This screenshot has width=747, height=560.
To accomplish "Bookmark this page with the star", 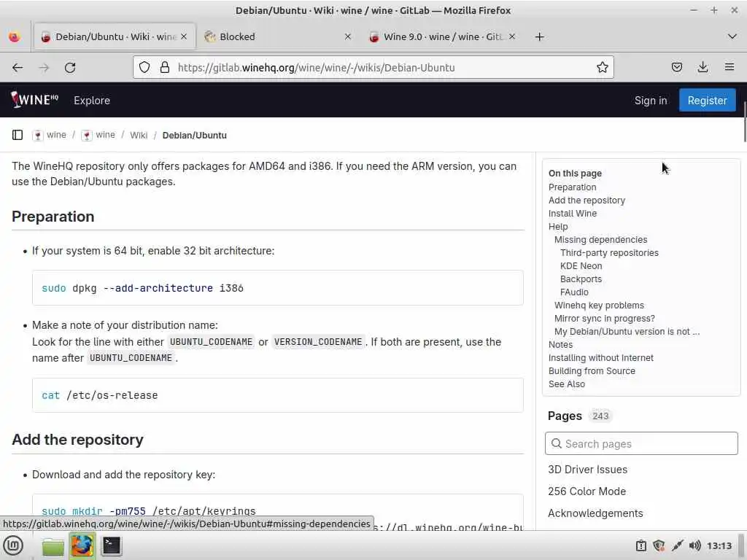I will pyautogui.click(x=602, y=68).
